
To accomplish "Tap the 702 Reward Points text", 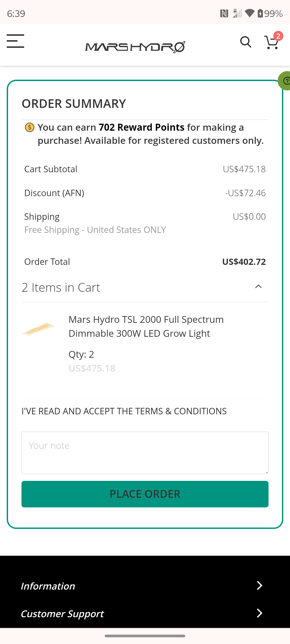I will 141,127.
